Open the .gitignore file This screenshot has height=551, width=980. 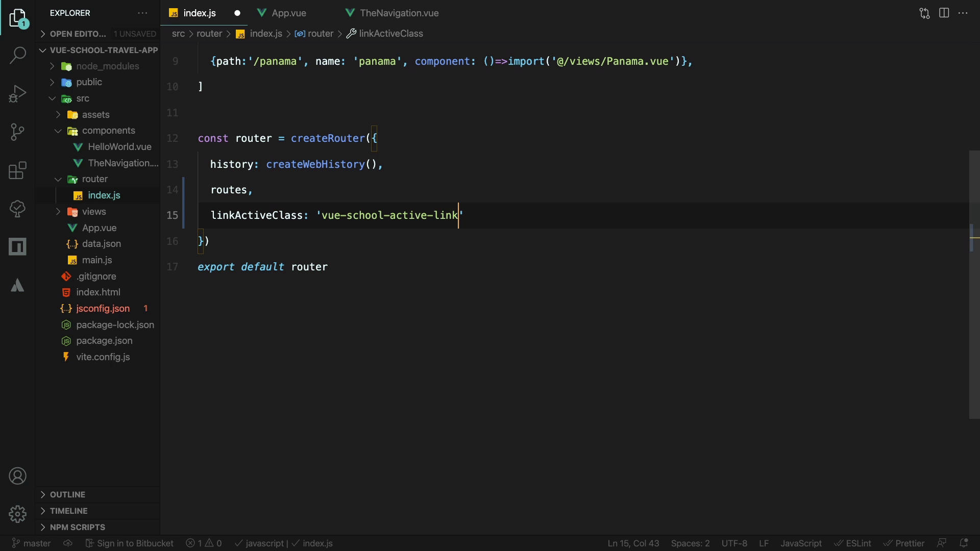tap(98, 277)
